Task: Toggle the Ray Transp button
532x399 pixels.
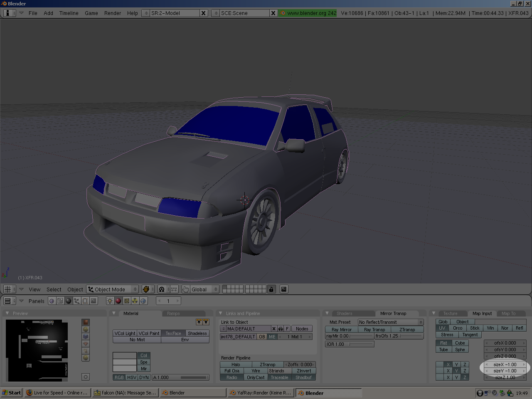Action: click(374, 330)
